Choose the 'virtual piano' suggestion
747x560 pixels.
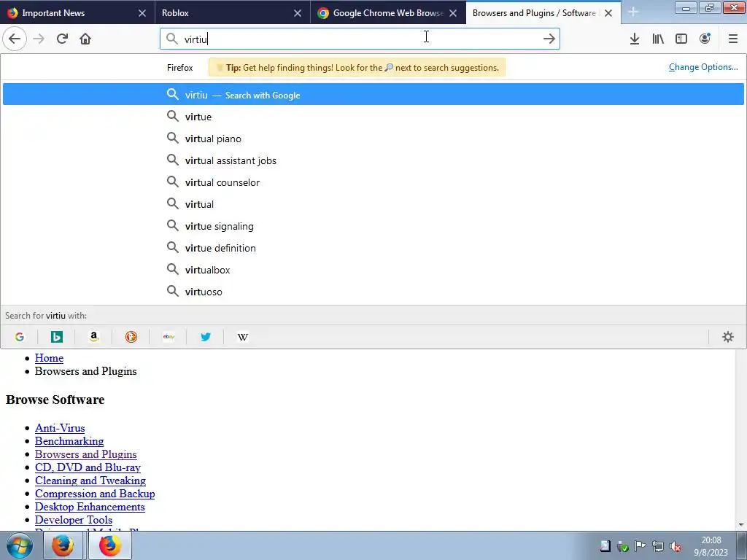coord(373,139)
